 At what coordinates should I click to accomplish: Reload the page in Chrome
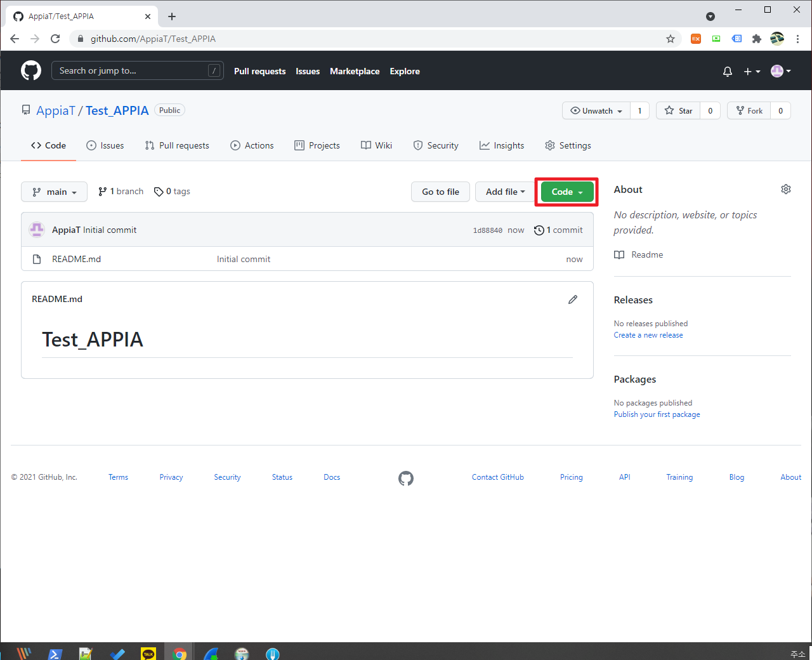click(55, 39)
